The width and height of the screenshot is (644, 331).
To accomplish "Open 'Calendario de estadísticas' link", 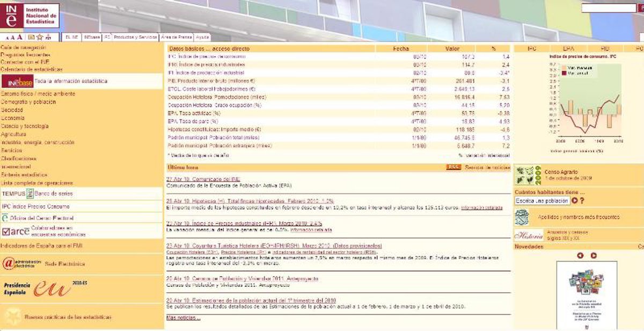I will (x=32, y=69).
